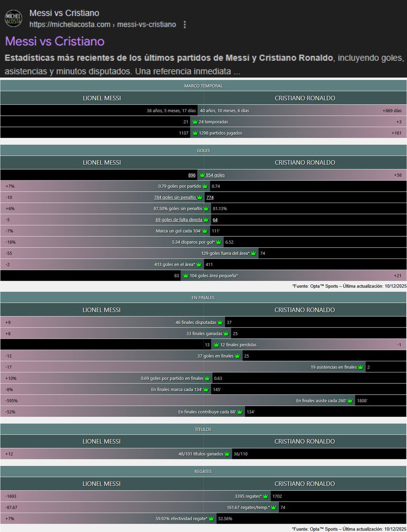Viewport: 407px width, 532px height.
Task: Open the 69 goles de falta directa link
Action: point(180,220)
